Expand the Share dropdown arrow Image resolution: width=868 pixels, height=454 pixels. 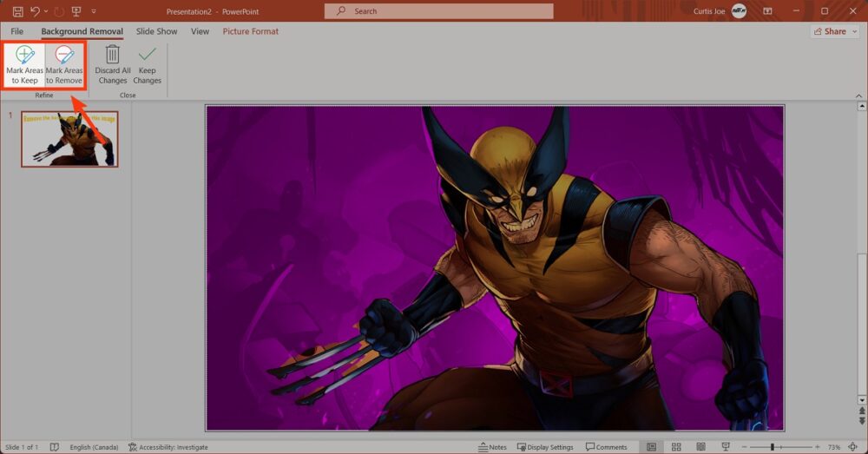tap(853, 31)
